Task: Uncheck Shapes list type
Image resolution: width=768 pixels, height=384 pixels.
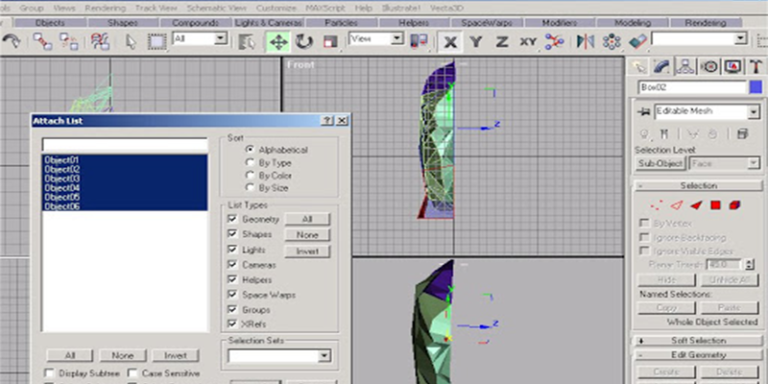Action: click(232, 234)
